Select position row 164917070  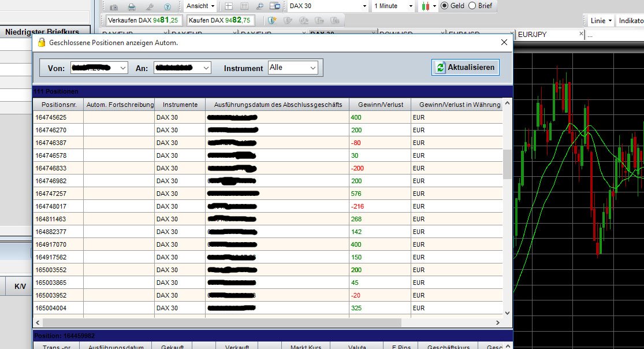click(268, 244)
